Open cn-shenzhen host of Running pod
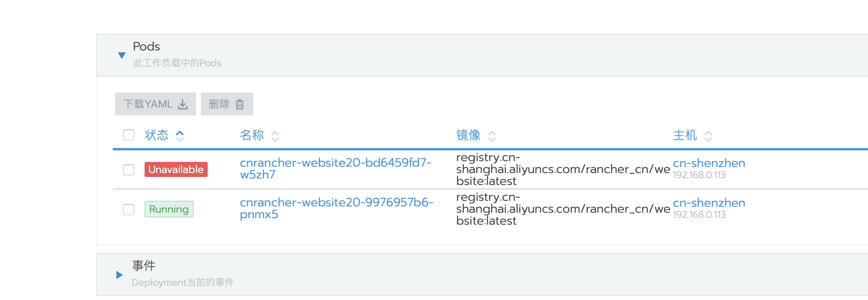 tap(709, 203)
